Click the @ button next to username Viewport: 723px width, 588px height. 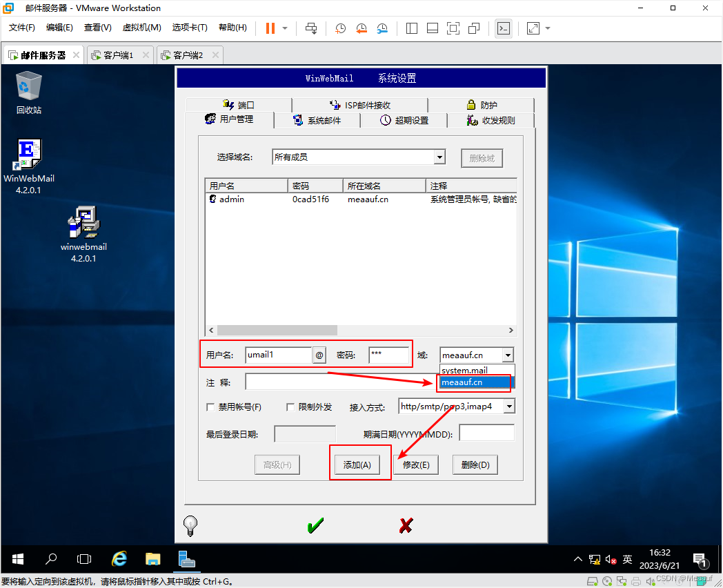319,355
